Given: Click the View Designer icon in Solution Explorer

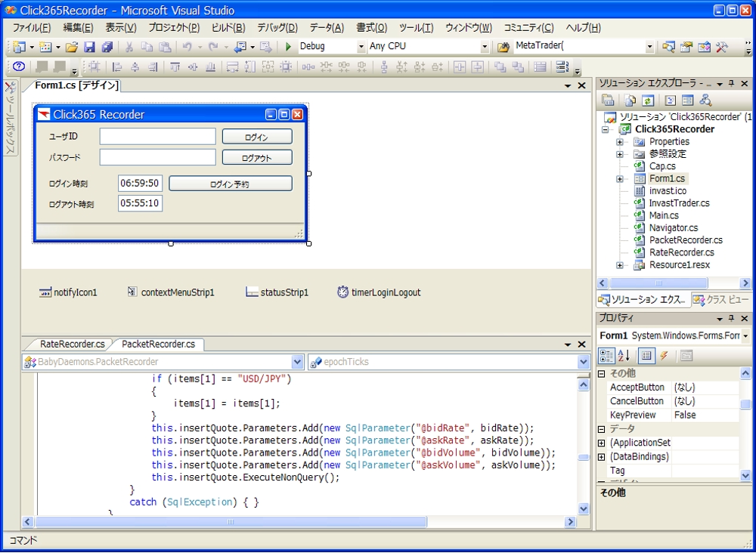Looking at the screenshot, I should tap(687, 100).
